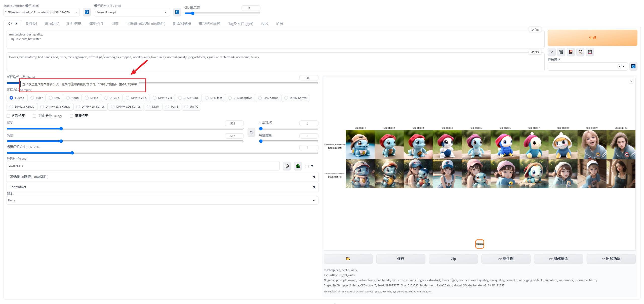Adjust the CFG Scale slider handle
The image size is (644, 304).
72,153
